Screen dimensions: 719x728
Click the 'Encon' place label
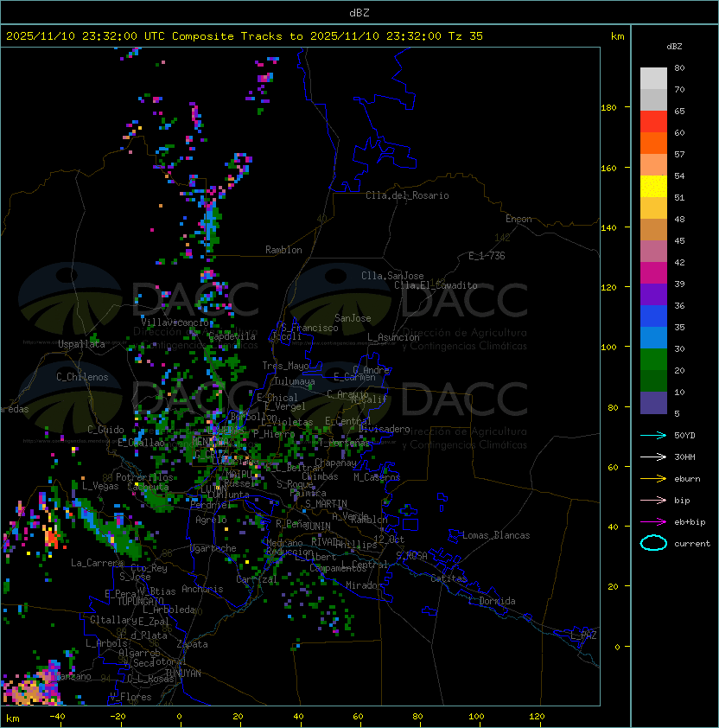click(519, 219)
